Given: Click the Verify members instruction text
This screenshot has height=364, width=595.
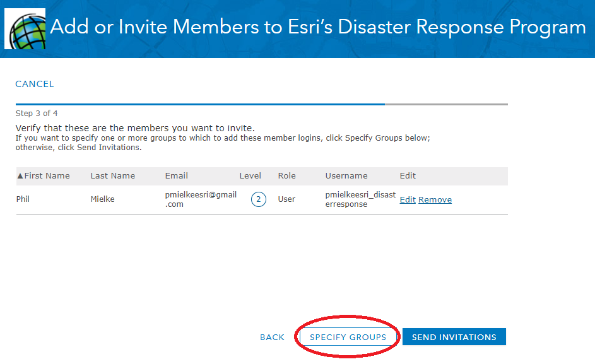Looking at the screenshot, I should coord(135,128).
